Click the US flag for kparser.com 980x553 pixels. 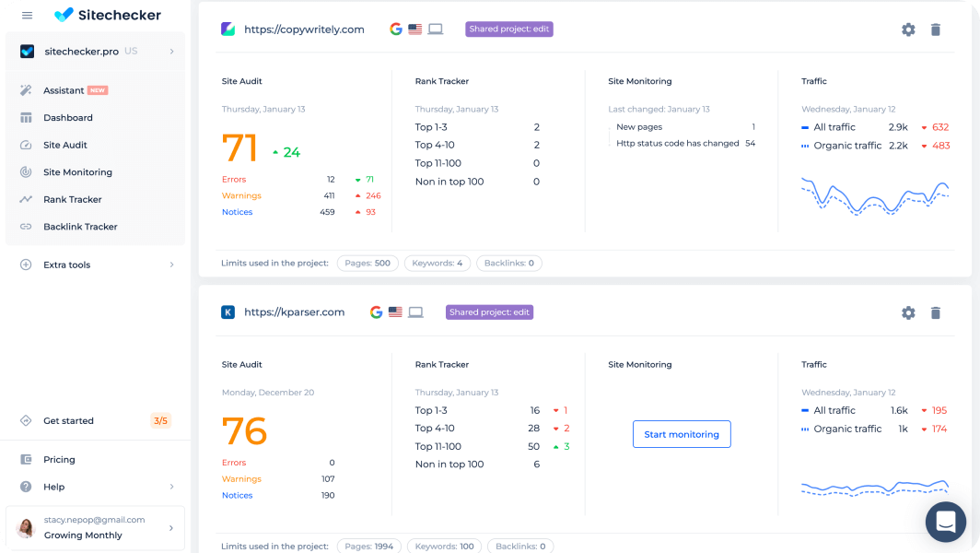(x=395, y=312)
